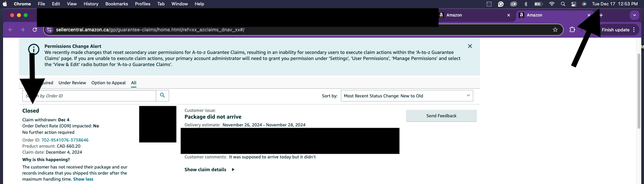Expand Show claim details
The image size is (644, 184).
[209, 170]
